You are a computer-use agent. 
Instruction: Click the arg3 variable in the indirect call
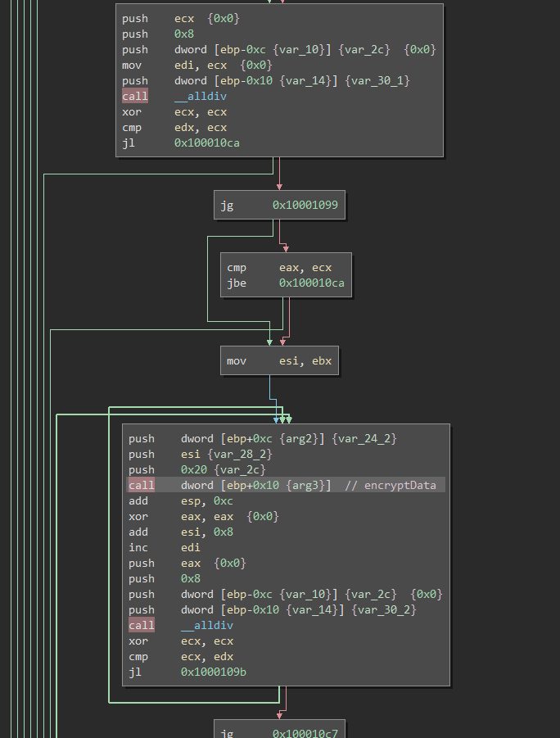click(x=308, y=485)
